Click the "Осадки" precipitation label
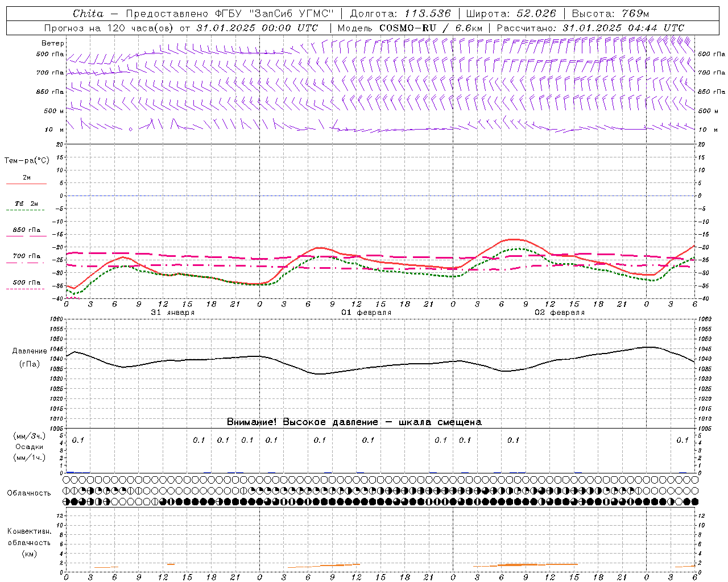This screenshot has width=728, height=582. click(x=29, y=447)
